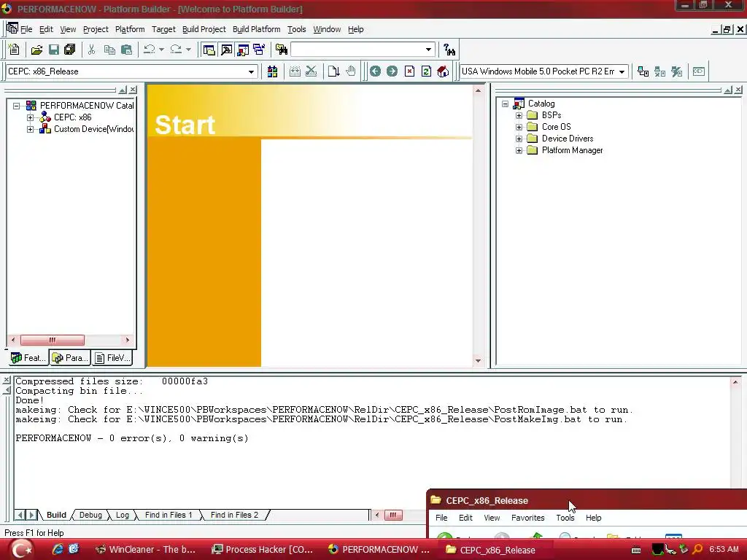Click the grayed build current project icon

click(x=295, y=71)
